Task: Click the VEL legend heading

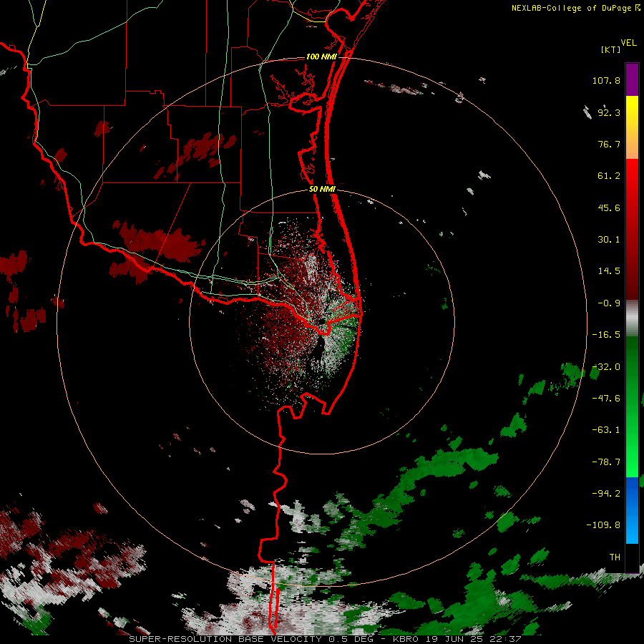Action: click(x=628, y=43)
